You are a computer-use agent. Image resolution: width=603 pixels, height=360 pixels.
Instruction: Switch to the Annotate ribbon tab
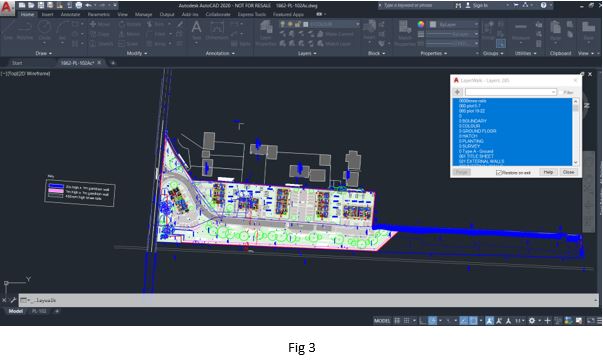(70, 14)
